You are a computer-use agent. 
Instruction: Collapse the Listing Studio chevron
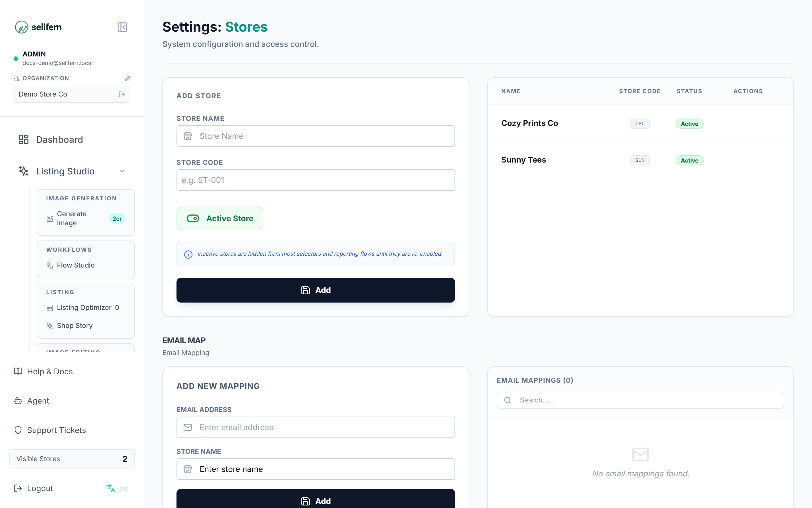[122, 171]
